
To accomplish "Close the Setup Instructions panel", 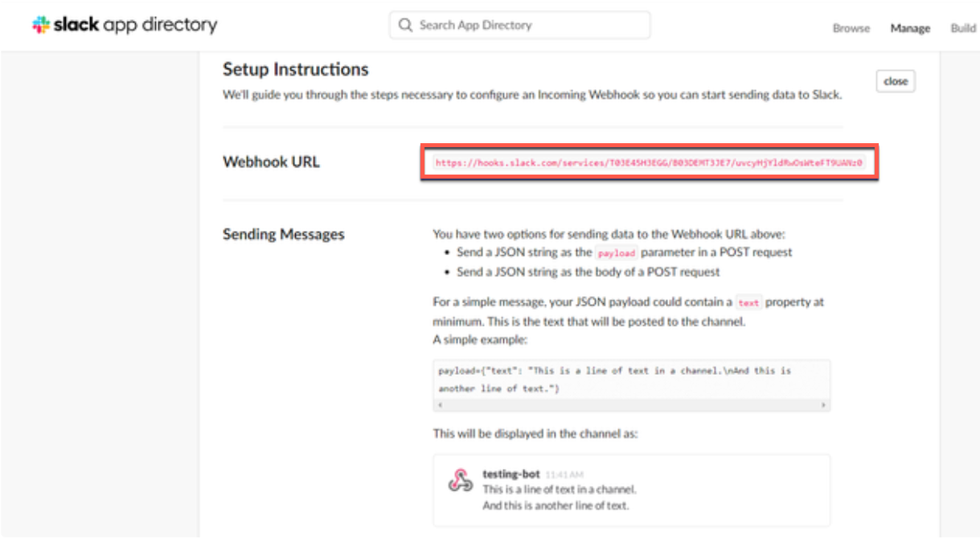I will (x=895, y=80).
